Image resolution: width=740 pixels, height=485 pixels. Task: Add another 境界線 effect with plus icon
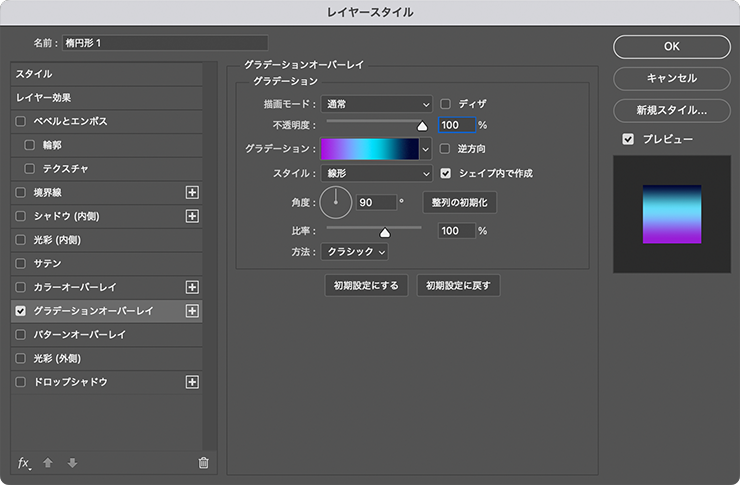tap(193, 192)
